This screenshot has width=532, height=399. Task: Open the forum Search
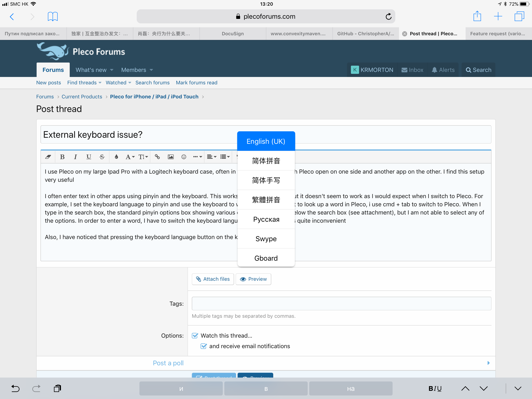coord(479,70)
